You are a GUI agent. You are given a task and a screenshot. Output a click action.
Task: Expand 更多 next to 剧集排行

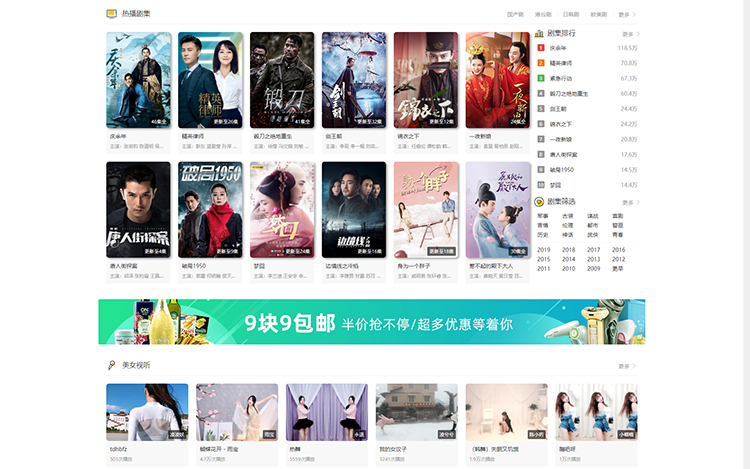pyautogui.click(x=630, y=34)
